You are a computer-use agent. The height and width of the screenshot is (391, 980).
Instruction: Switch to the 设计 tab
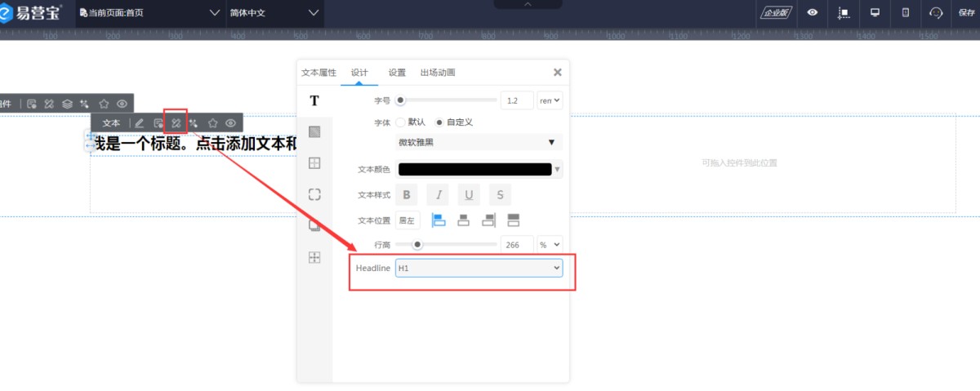click(x=359, y=73)
